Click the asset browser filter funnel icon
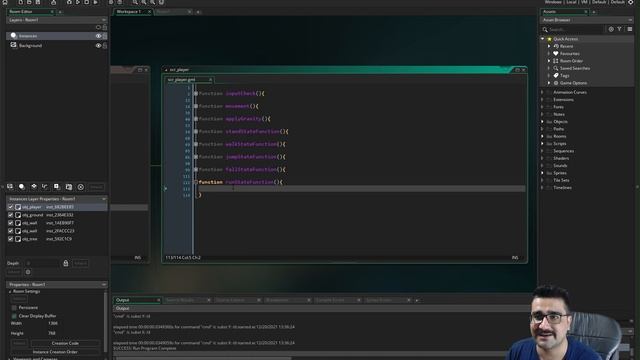Viewport: 640px width, 360px height. [x=620, y=29]
